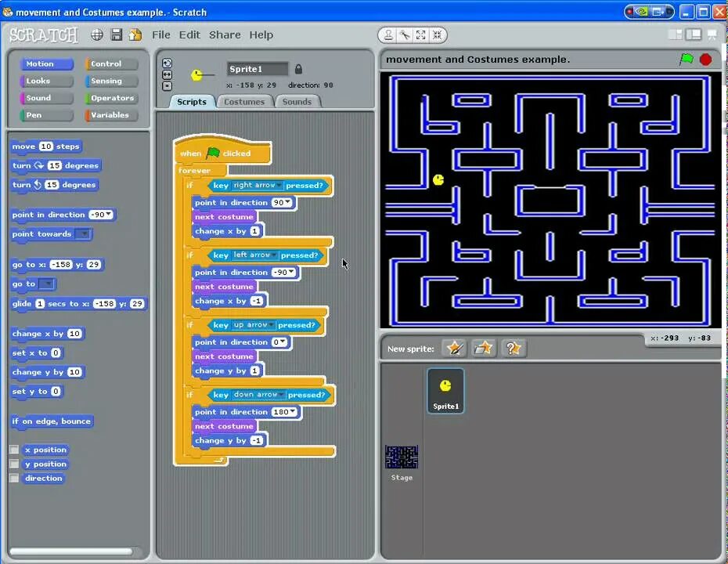This screenshot has width=728, height=564.
Task: Open the Help menu
Action: tap(261, 34)
